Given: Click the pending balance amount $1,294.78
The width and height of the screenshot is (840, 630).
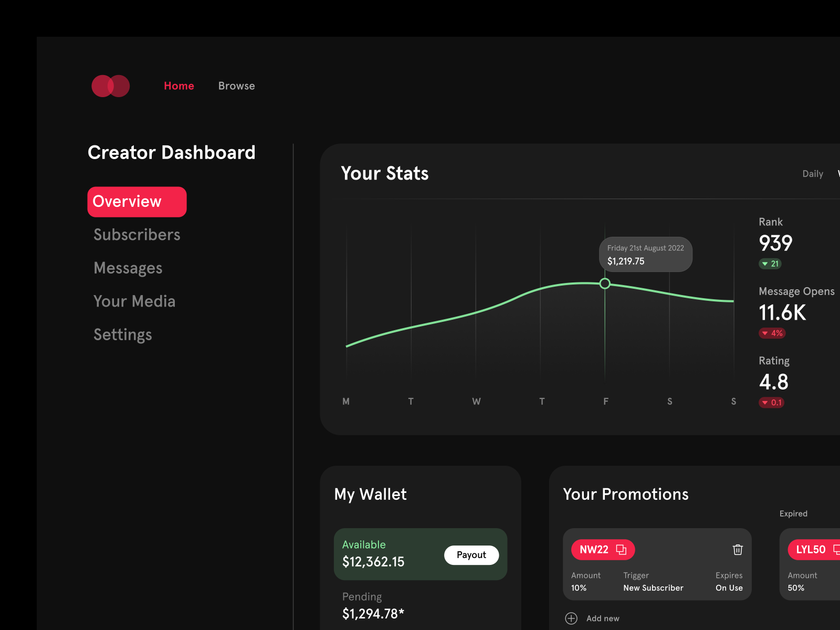Looking at the screenshot, I should coord(373,613).
